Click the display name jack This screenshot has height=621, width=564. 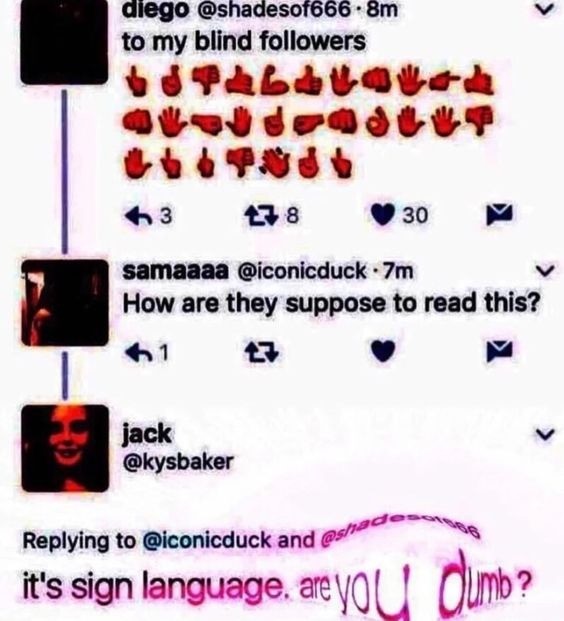pos(147,434)
